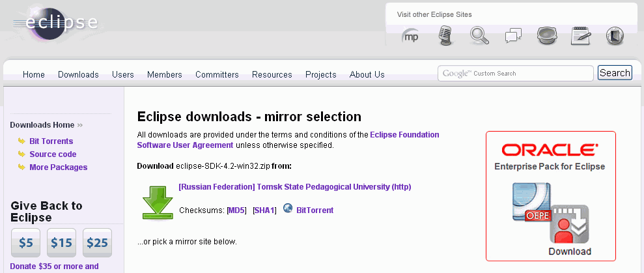Click the Oracle Enterprise Pack Download ad

pos(551,196)
